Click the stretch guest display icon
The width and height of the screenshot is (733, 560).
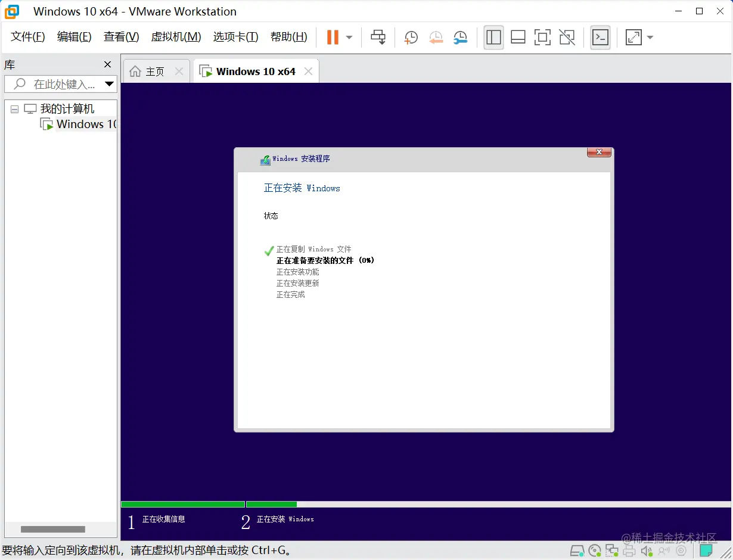pos(633,38)
